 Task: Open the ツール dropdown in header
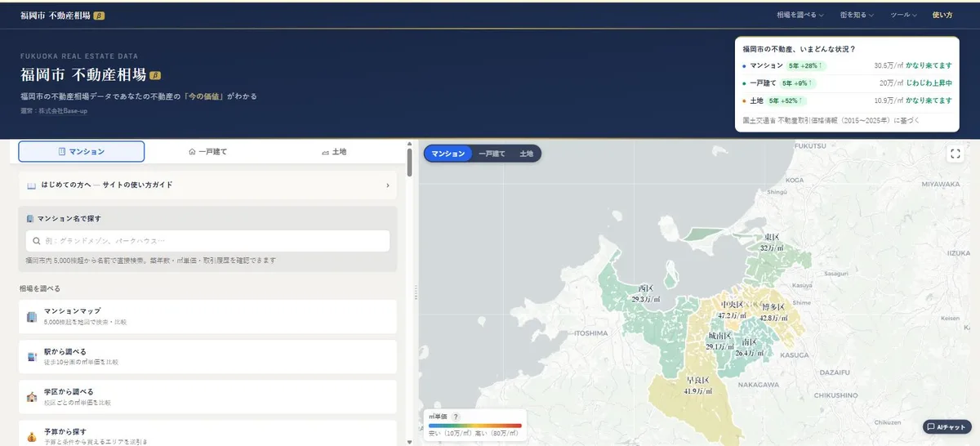tap(903, 15)
